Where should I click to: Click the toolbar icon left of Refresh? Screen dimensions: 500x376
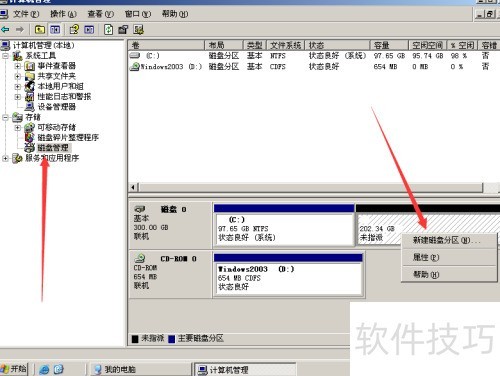click(89, 30)
